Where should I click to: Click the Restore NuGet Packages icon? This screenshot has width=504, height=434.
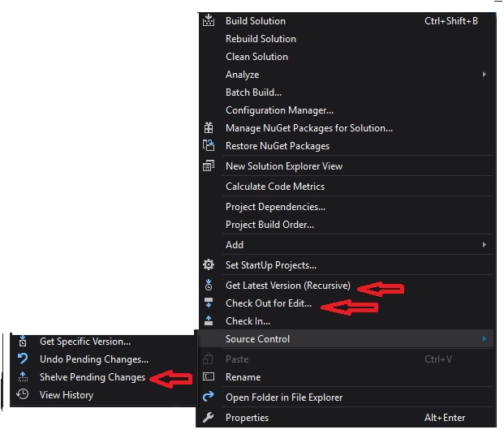(209, 145)
